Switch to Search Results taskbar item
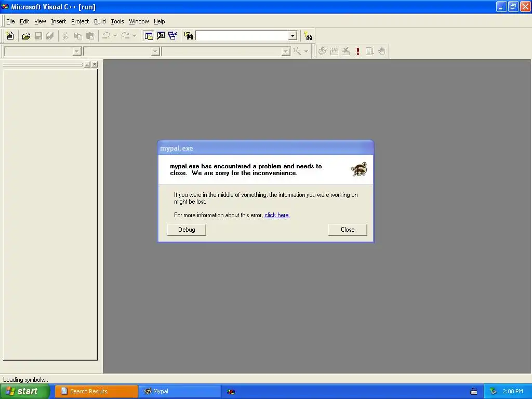Image resolution: width=532 pixels, height=399 pixels. coord(96,391)
